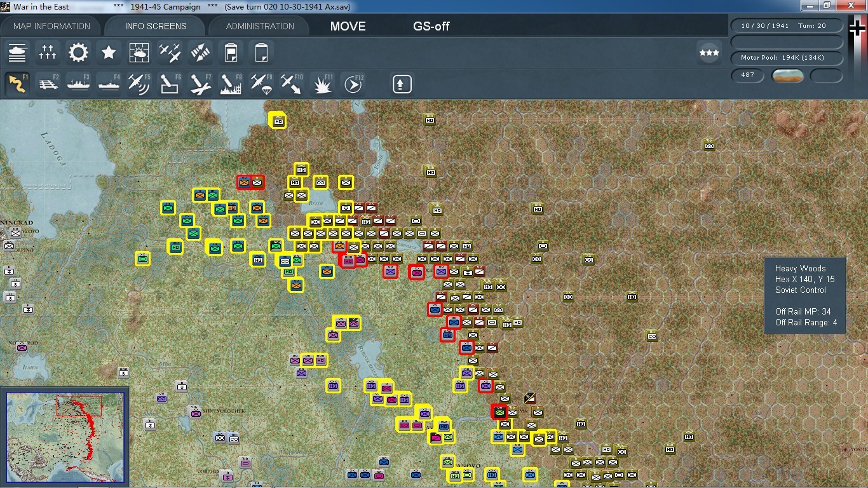
Task: Click the Motor Pool 194K (134K) readout
Action: pyautogui.click(x=787, y=58)
